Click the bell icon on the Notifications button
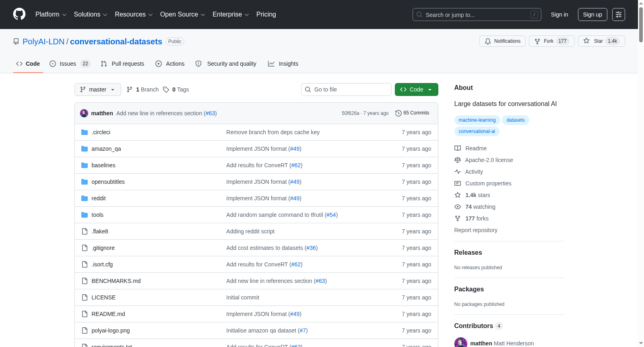 tap(488, 41)
